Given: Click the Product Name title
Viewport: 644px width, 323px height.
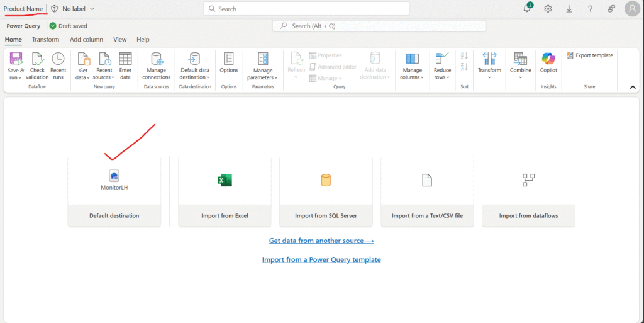Looking at the screenshot, I should pyautogui.click(x=23, y=9).
